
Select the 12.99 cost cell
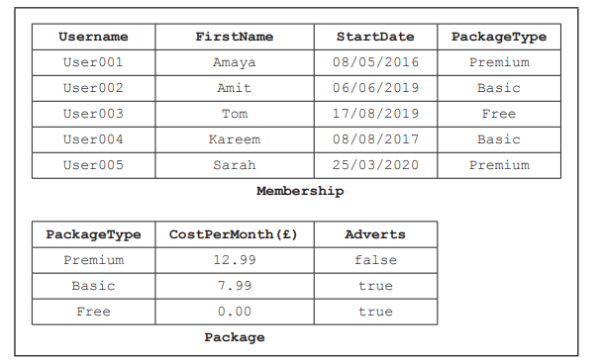(235, 260)
